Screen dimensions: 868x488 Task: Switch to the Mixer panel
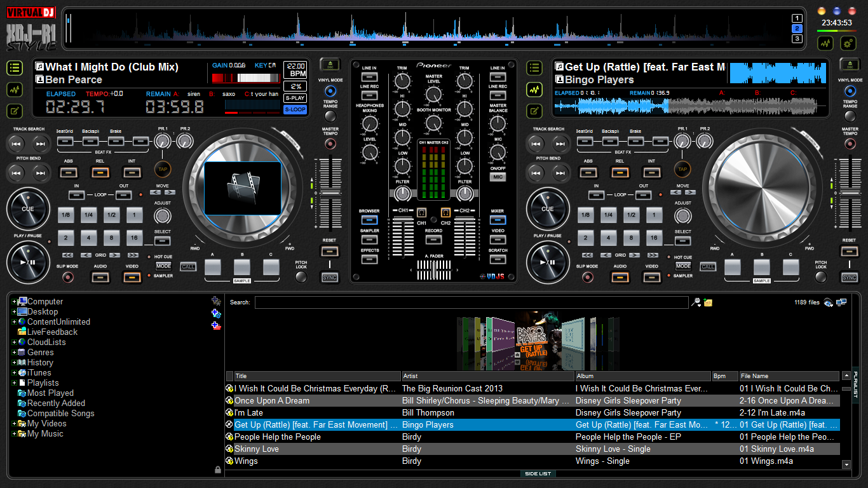click(498, 220)
